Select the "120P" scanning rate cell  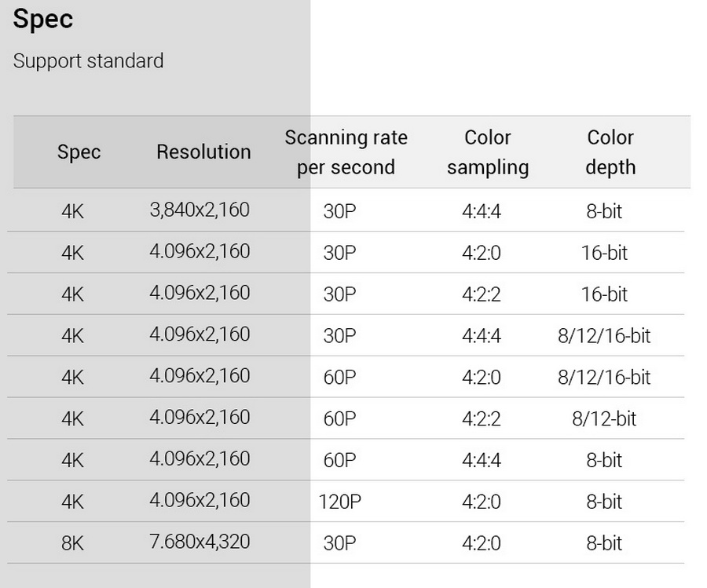pyautogui.click(x=340, y=501)
